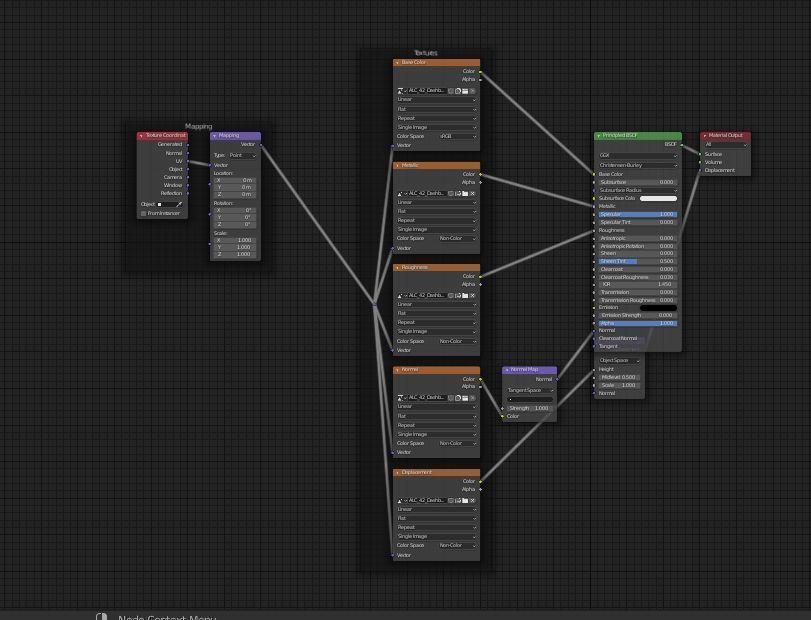The width and height of the screenshot is (811, 620).
Task: Click the Surface input socket on Material Output
Action: tap(700, 154)
